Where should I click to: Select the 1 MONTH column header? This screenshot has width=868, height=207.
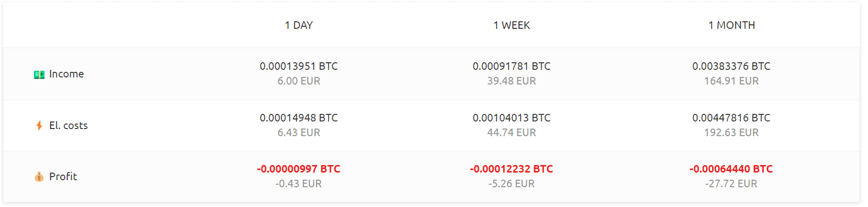point(731,25)
